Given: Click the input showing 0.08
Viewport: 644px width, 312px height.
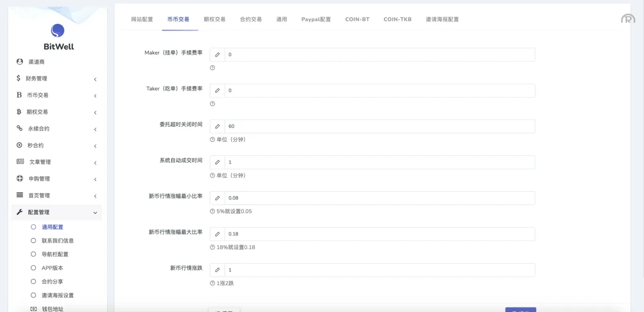Looking at the screenshot, I should pos(380,198).
